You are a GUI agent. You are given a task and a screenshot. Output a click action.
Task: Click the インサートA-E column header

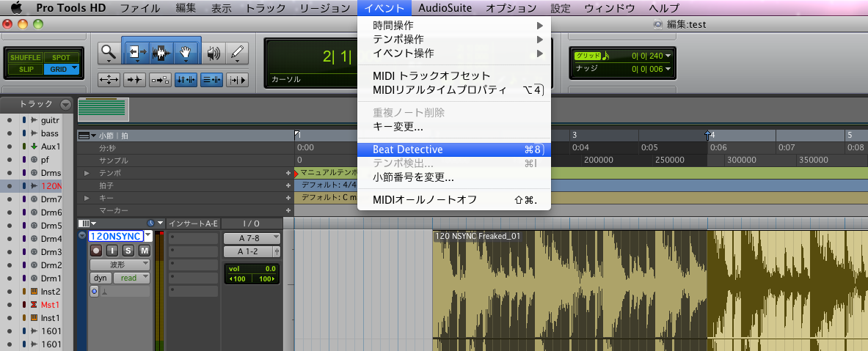pos(193,223)
